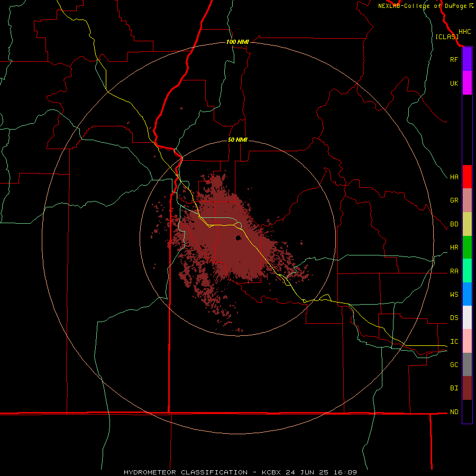Click the DS white legend swatch
Viewport: 476px width, 476px height.
pos(467,317)
